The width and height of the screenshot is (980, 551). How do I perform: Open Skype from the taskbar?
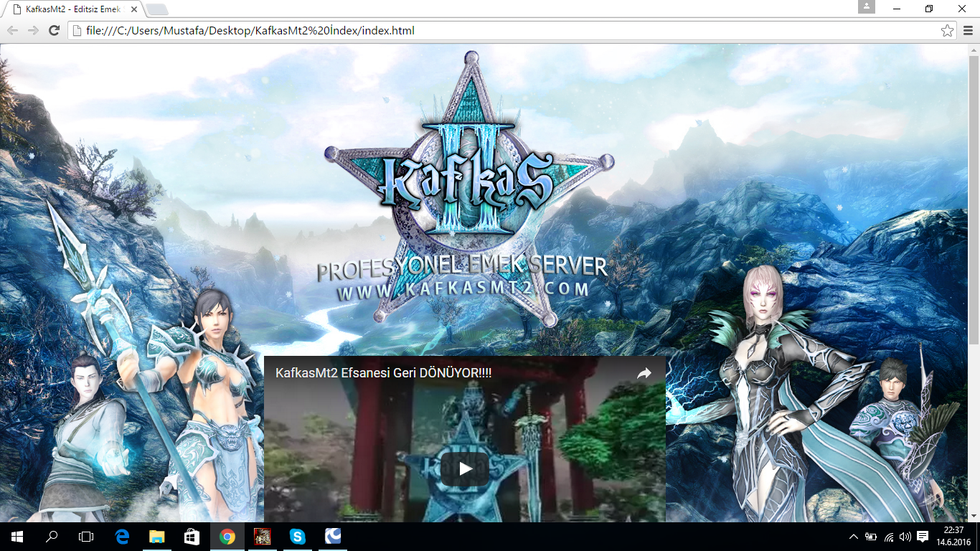(x=297, y=537)
